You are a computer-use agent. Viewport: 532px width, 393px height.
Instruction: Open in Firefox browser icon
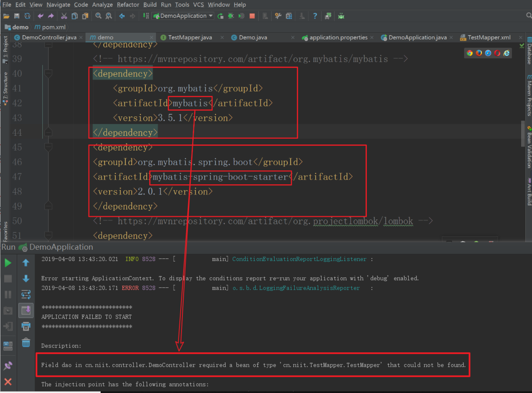[x=479, y=53]
